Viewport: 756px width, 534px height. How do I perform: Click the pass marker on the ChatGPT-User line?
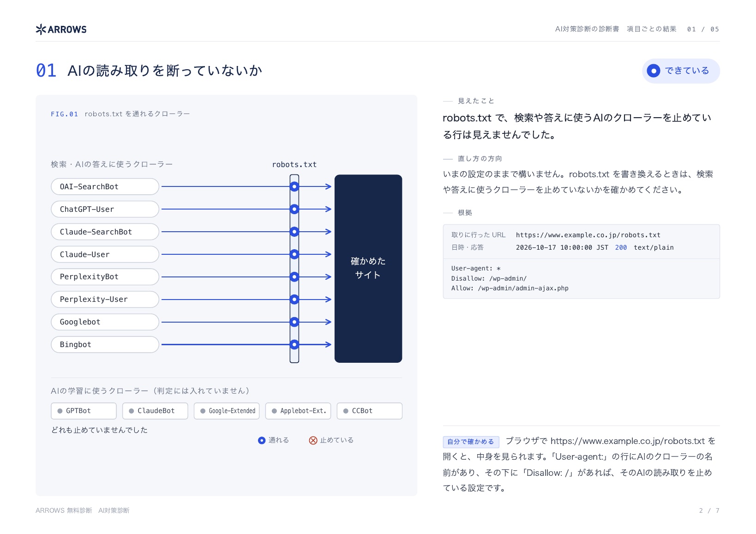point(294,209)
